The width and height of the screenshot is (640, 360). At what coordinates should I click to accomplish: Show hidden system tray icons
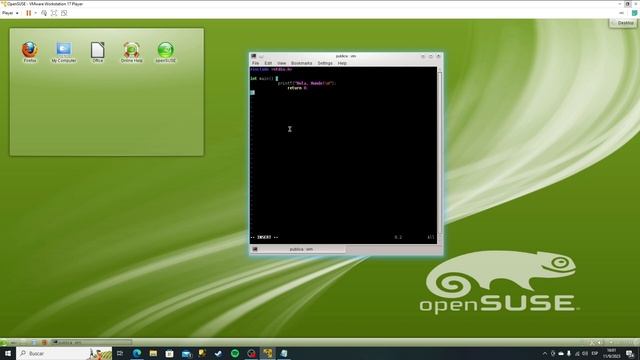(x=544, y=353)
